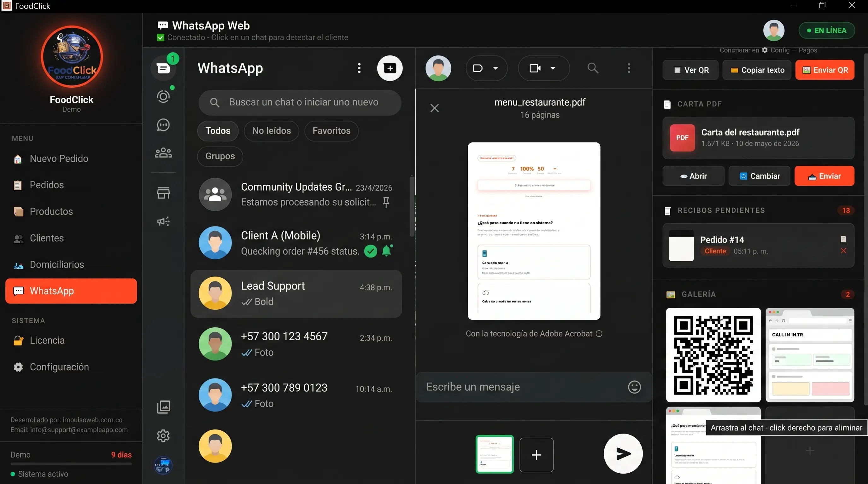Open the PDF with Abrir button
Image resolution: width=868 pixels, height=484 pixels.
click(694, 176)
